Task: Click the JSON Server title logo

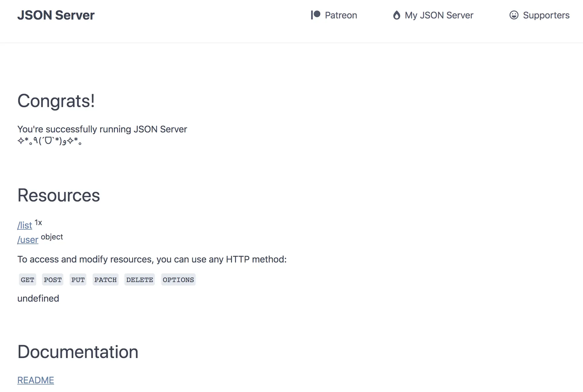Action: (x=56, y=15)
